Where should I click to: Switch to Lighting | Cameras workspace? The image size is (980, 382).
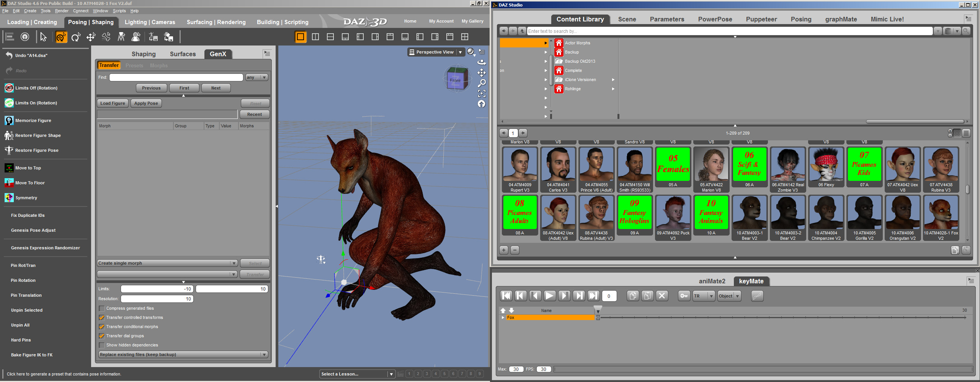(x=150, y=22)
